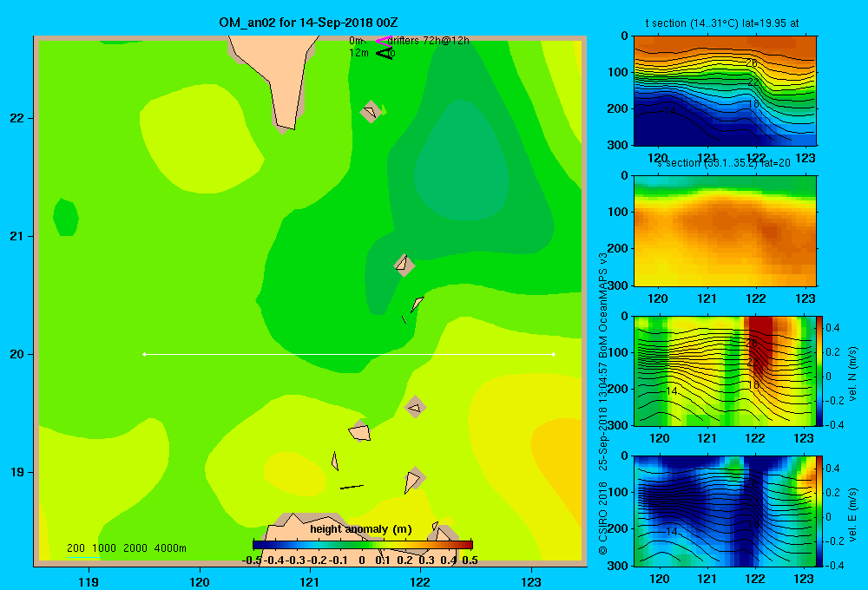Select the west endpoint diamond of the white section line
Image resolution: width=868 pixels, height=590 pixels.
click(144, 354)
